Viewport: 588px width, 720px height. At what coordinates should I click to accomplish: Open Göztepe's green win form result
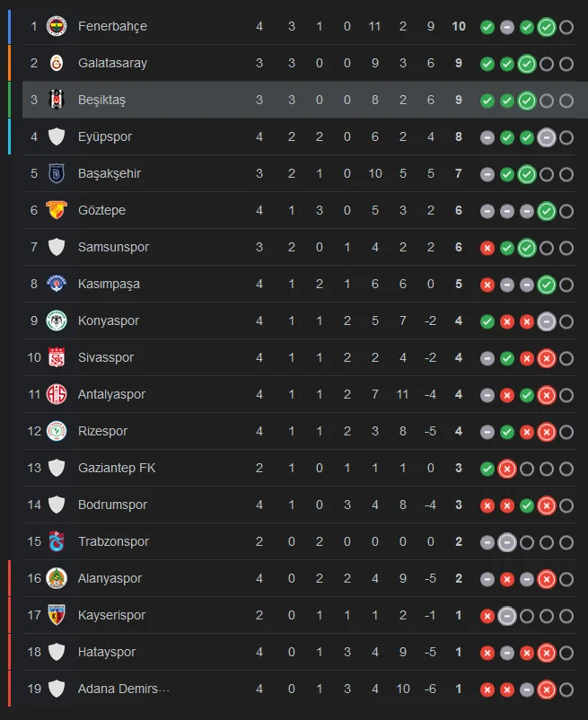tap(547, 210)
